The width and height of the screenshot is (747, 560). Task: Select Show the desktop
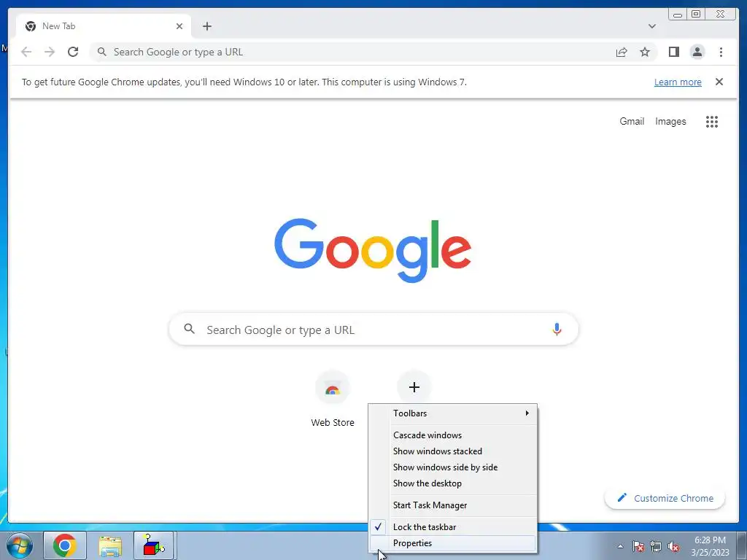[452, 483]
